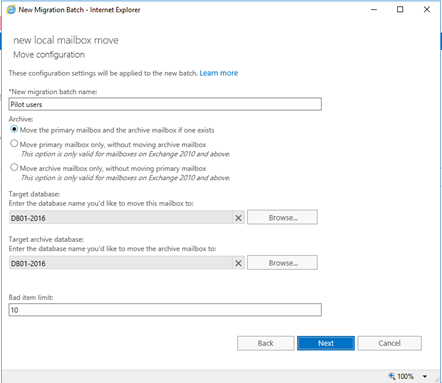Click the target database DB01-2016 field

(121, 218)
